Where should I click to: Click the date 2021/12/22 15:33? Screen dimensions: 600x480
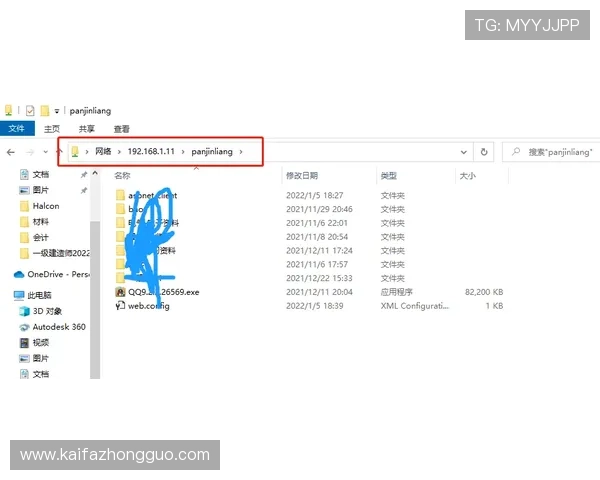pos(319,278)
